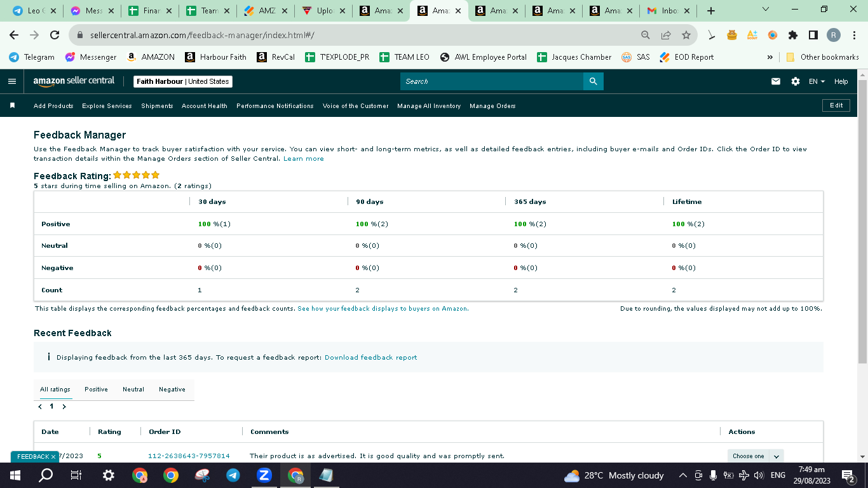Reload the page with the refresh icon
Viewport: 868px width, 488px height.
point(55,36)
